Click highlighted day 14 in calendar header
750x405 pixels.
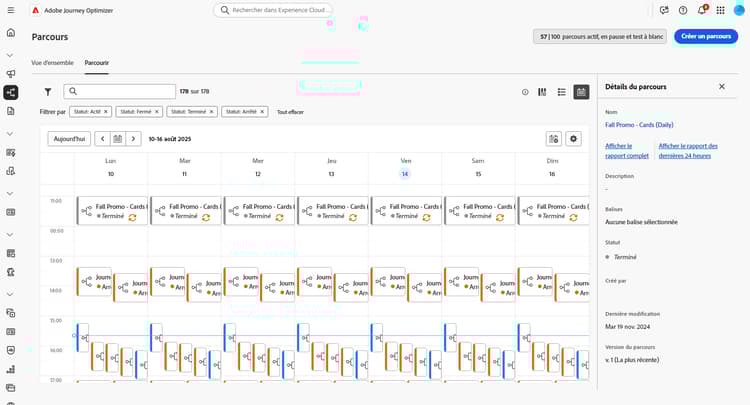[405, 174]
